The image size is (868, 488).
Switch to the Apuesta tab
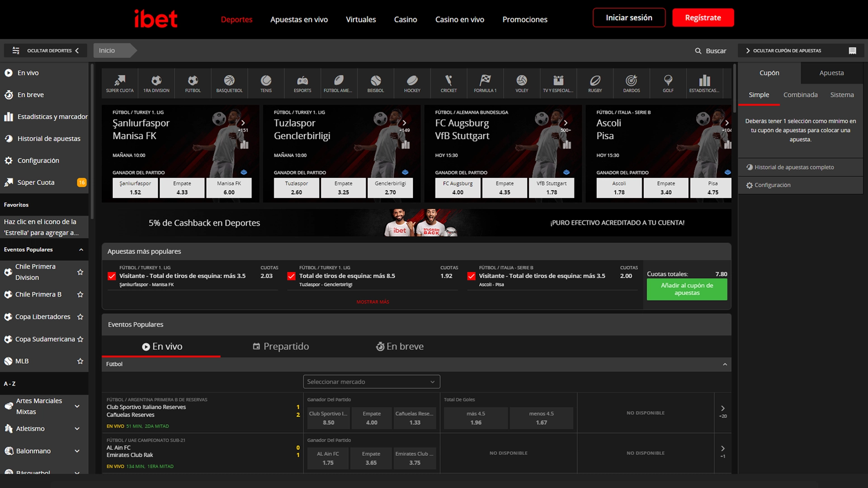coord(832,73)
